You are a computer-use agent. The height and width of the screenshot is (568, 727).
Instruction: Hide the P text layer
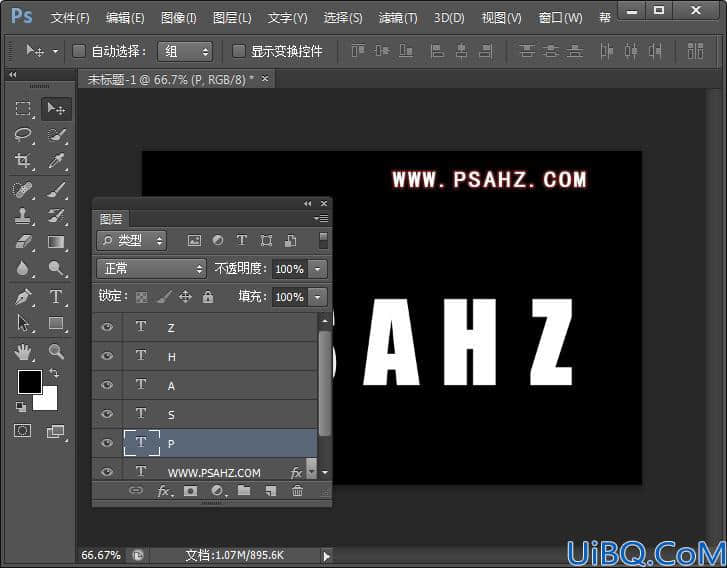[x=107, y=443]
